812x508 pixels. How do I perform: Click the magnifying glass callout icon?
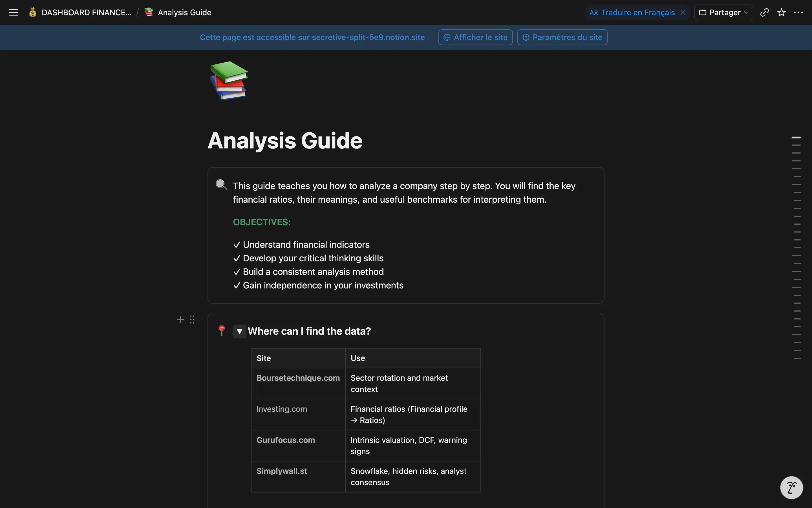tap(221, 185)
